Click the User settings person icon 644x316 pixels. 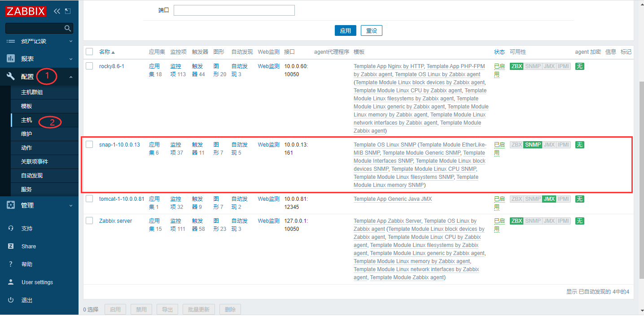(x=11, y=282)
